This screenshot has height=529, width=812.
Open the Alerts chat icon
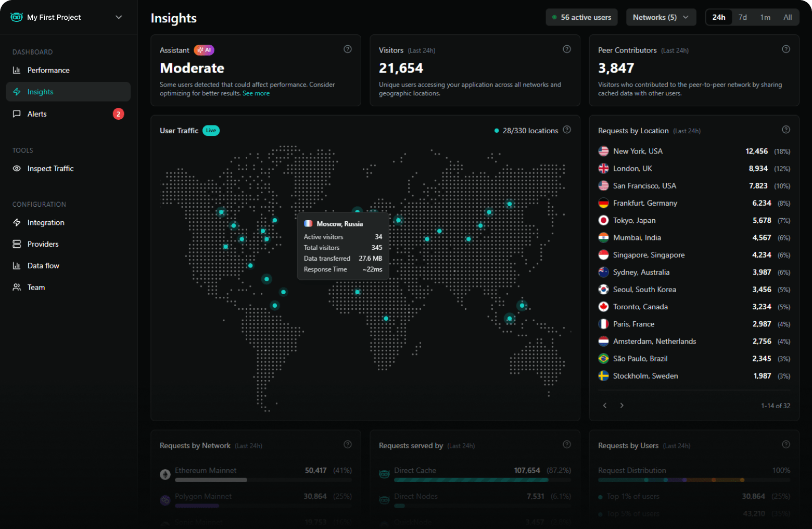tap(17, 114)
